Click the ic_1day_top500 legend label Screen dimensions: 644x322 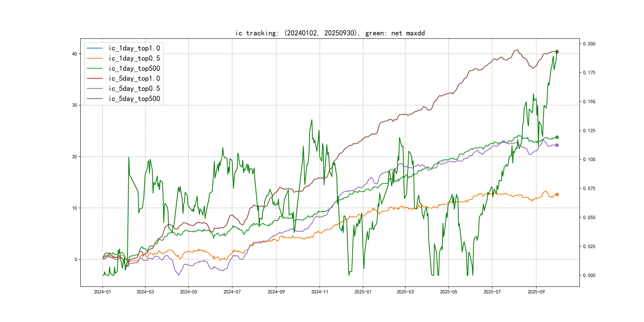point(134,69)
